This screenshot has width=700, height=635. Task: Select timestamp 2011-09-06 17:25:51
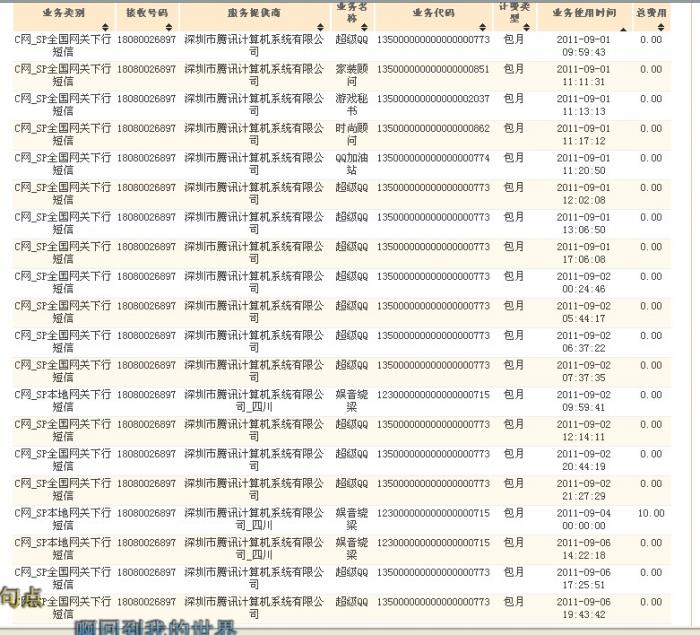pyautogui.click(x=584, y=578)
